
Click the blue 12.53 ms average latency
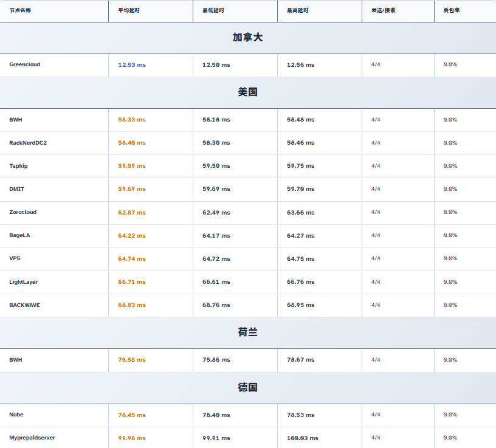pyautogui.click(x=132, y=65)
